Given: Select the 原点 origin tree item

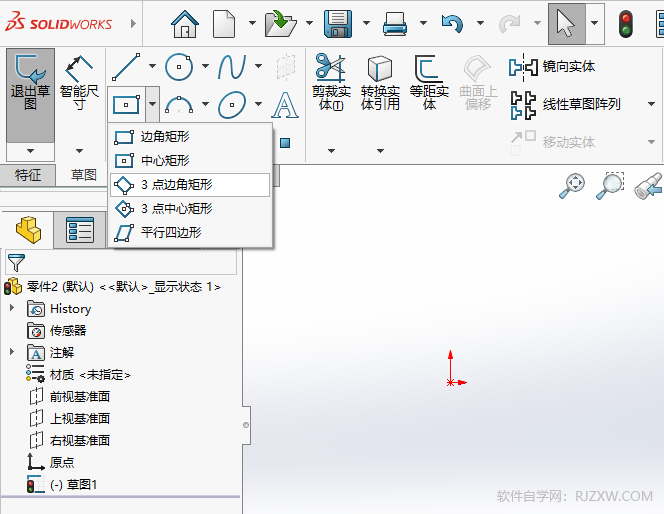Looking at the screenshot, I should point(51,462).
